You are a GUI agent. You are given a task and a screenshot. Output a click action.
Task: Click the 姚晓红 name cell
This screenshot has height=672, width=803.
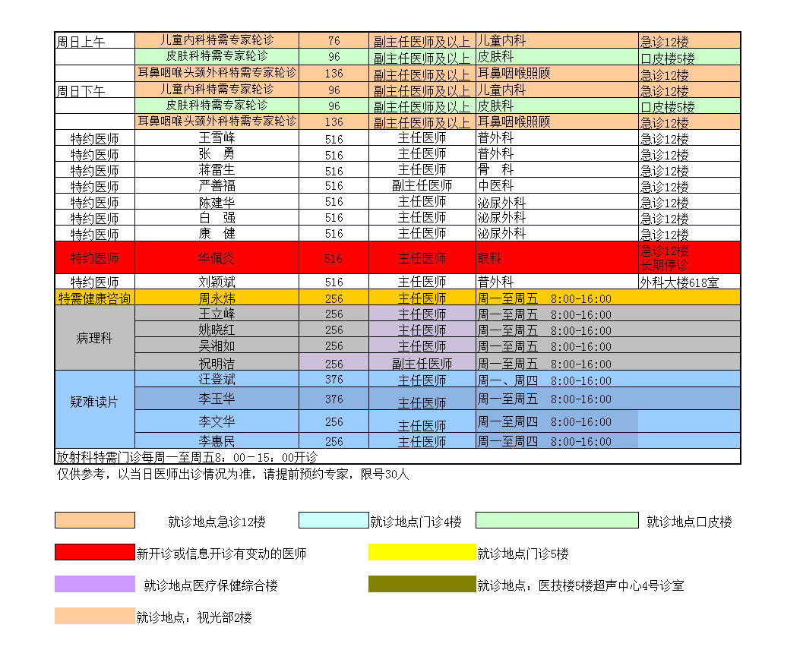pos(217,329)
